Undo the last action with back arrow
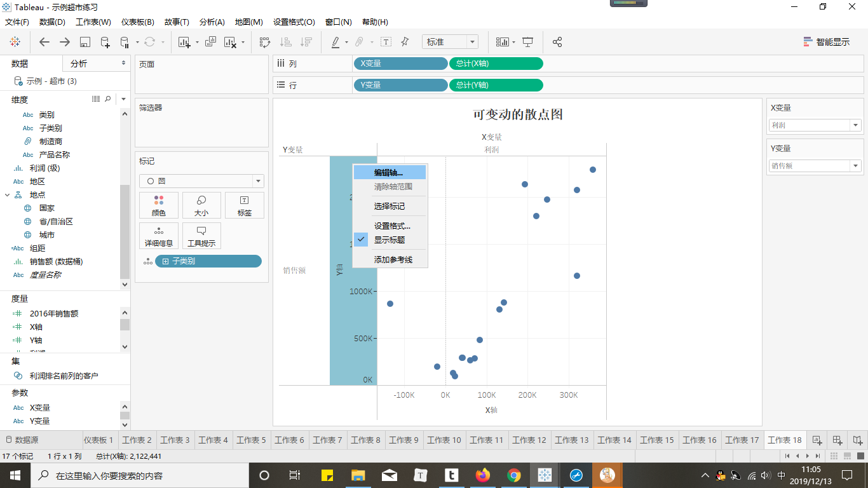The height and width of the screenshot is (488, 868). [x=44, y=42]
